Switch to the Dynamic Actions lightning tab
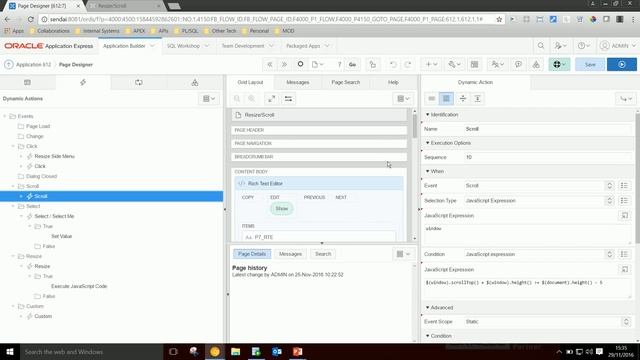The width and height of the screenshot is (640, 360). pyautogui.click(x=83, y=82)
